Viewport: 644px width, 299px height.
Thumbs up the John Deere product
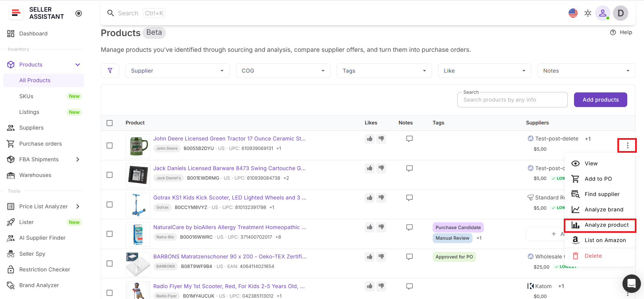[369, 139]
